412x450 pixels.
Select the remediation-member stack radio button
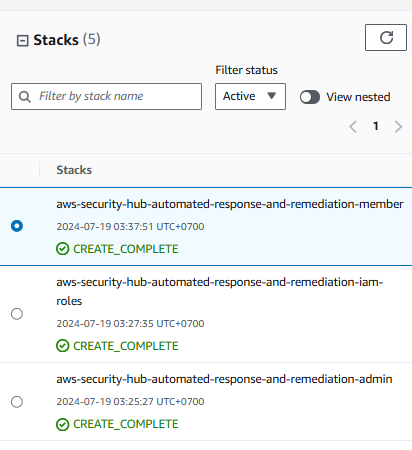(x=17, y=226)
